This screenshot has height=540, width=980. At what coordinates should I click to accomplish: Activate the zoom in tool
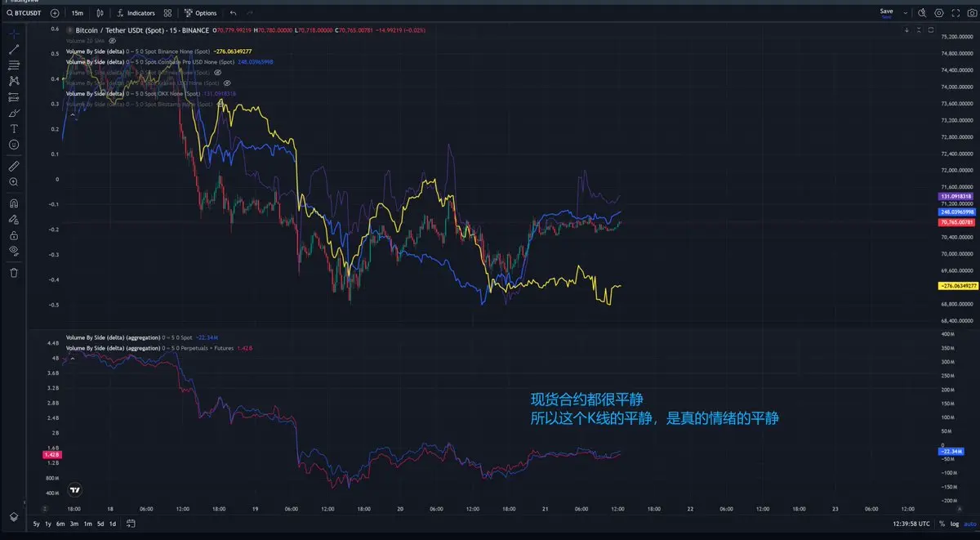[x=14, y=181]
